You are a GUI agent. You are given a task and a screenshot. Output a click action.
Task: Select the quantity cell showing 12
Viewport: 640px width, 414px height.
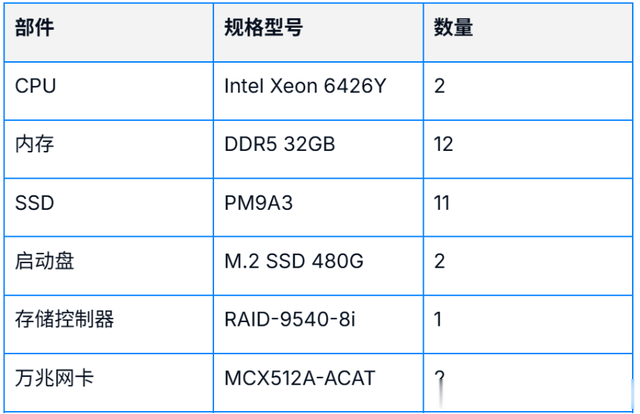(x=444, y=144)
